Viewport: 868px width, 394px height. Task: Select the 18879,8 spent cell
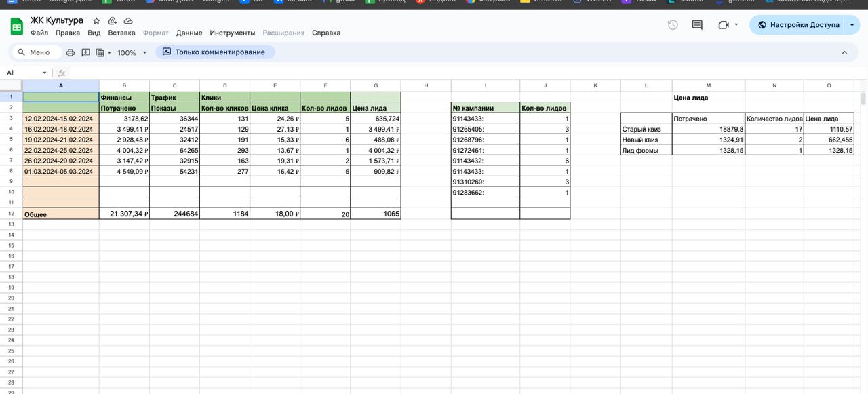[x=709, y=129]
